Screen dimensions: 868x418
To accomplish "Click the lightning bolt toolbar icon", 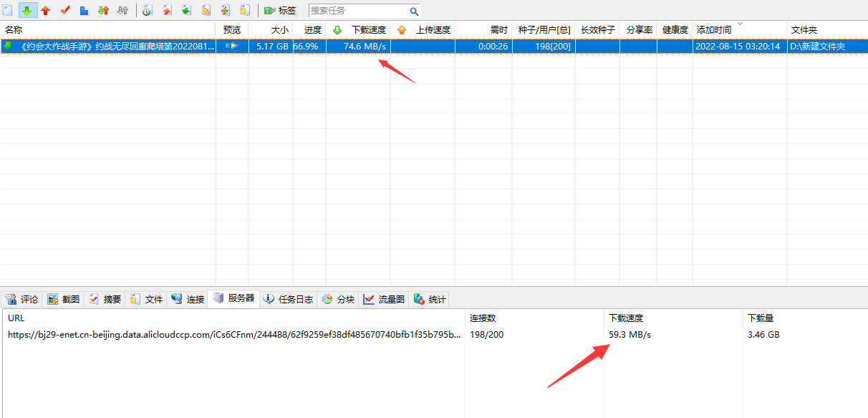I will 225,11.
